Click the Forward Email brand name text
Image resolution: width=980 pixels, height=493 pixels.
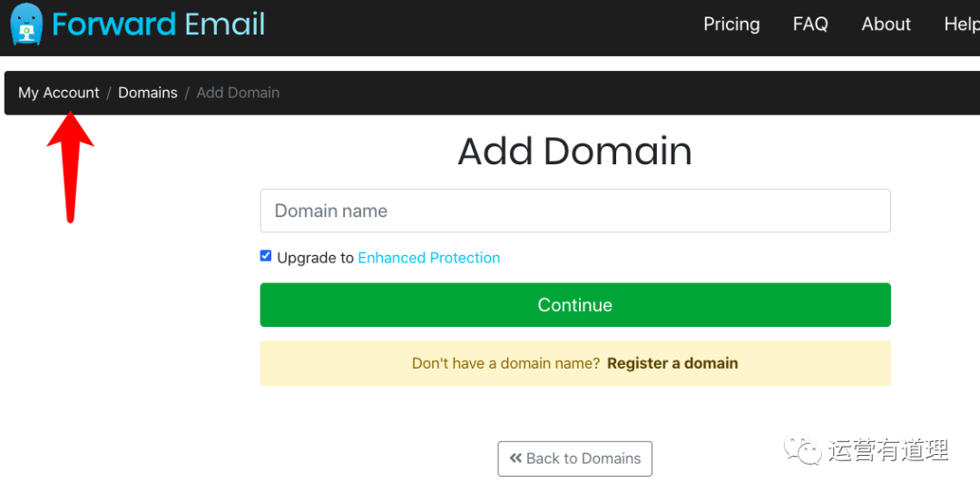pyautogui.click(x=159, y=25)
